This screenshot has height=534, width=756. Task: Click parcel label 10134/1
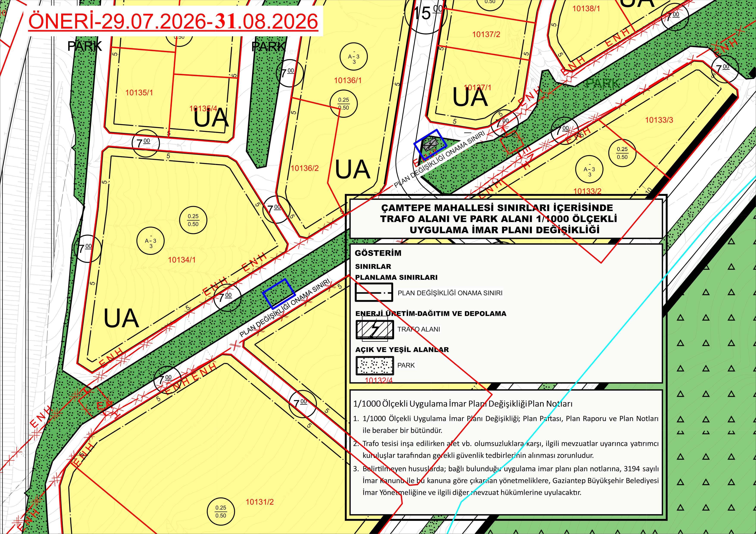[182, 260]
